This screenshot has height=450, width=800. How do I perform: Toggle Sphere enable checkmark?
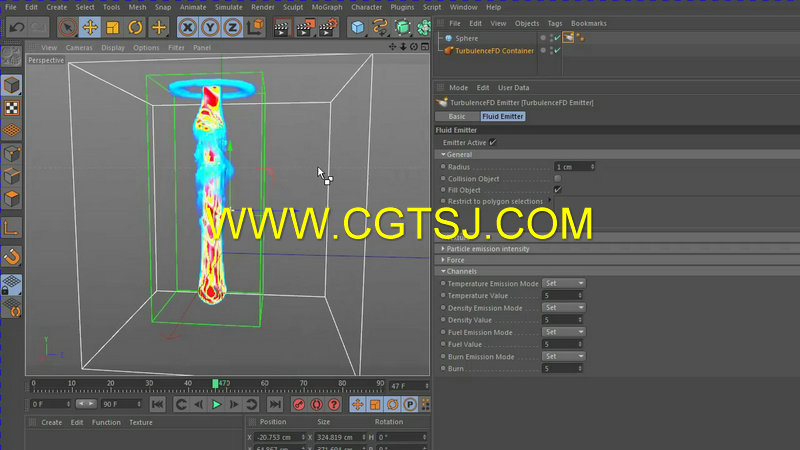(x=558, y=38)
